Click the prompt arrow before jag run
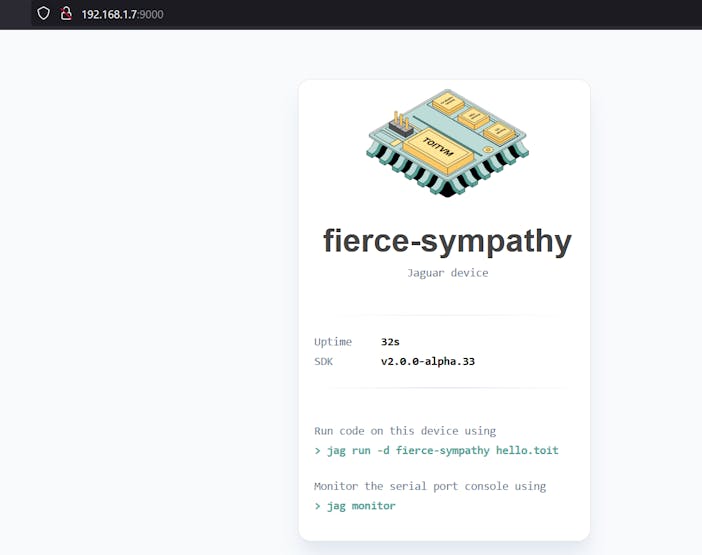The height and width of the screenshot is (555, 702). click(x=318, y=450)
